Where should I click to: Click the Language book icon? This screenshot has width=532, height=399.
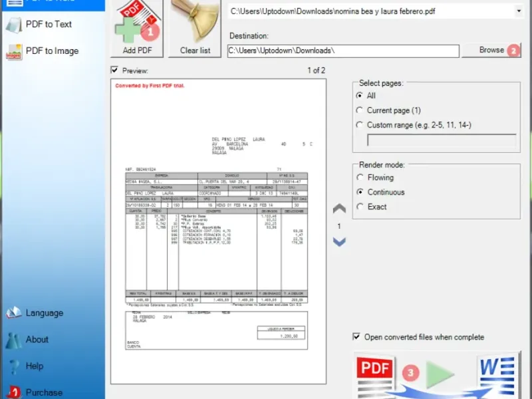[x=14, y=313]
